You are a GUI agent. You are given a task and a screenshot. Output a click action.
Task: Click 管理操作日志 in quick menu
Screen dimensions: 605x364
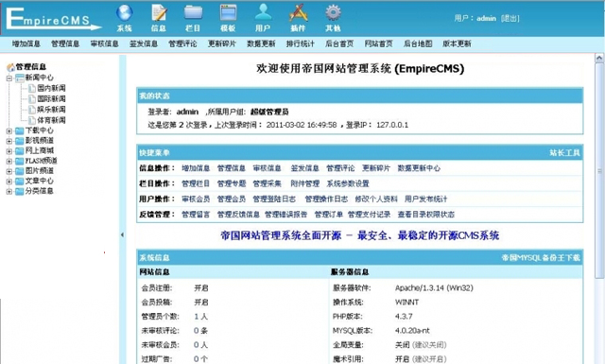pyautogui.click(x=326, y=199)
